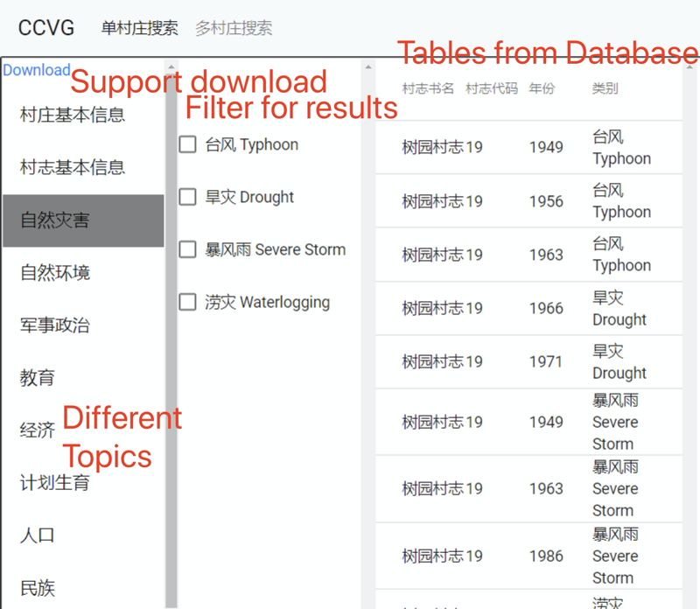700x609 pixels.
Task: Click the year 1971 cell
Action: point(546,361)
